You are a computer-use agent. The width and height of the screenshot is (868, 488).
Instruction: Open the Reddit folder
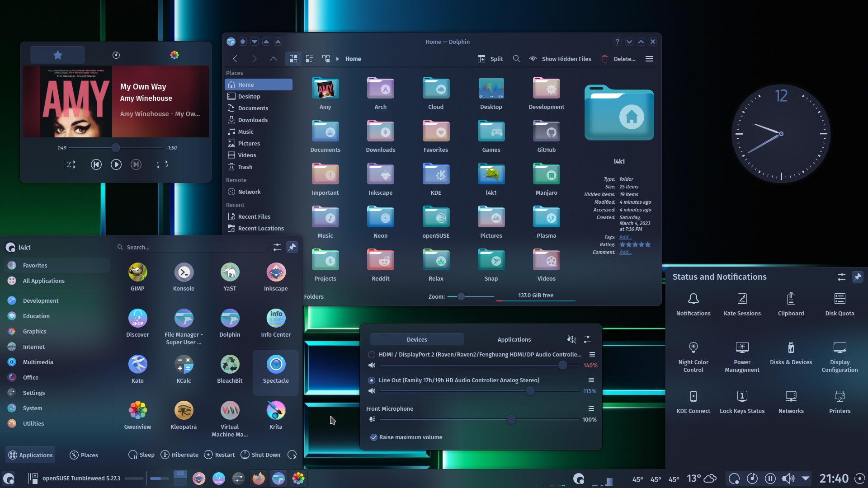point(381,265)
